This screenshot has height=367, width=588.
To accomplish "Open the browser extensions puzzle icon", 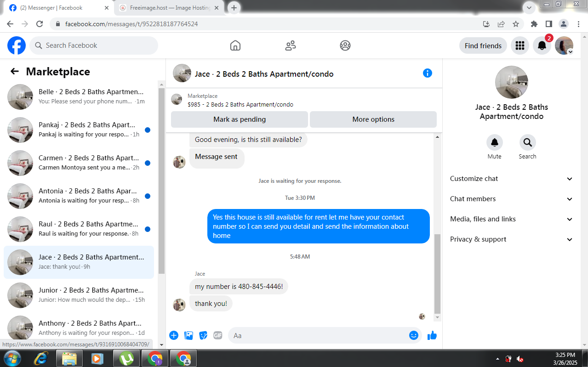I will [x=534, y=24].
